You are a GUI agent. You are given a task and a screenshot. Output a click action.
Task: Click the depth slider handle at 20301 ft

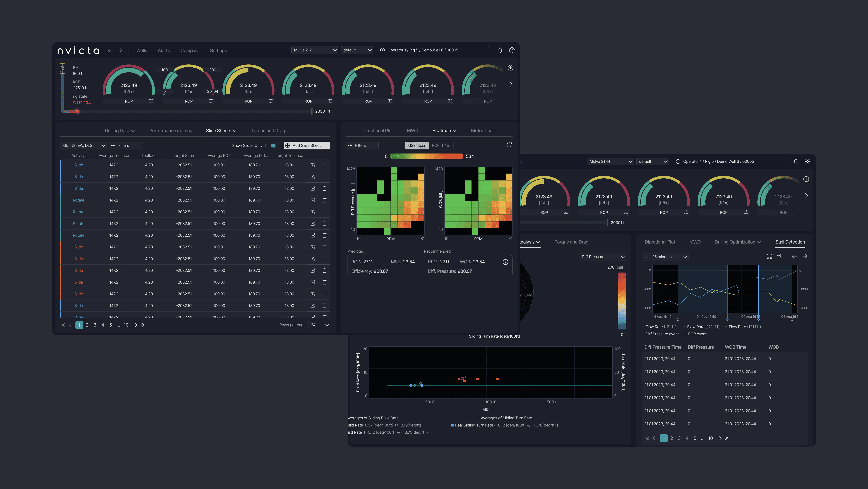point(312,111)
